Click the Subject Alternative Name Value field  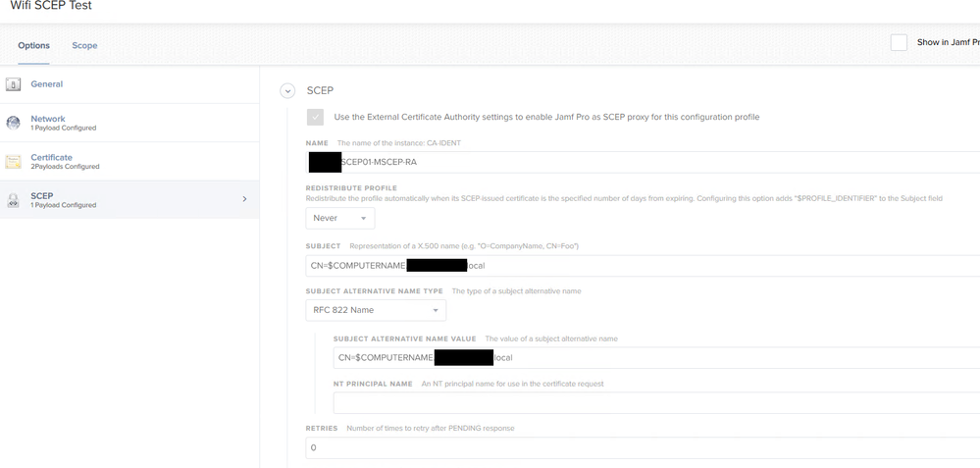(656, 358)
